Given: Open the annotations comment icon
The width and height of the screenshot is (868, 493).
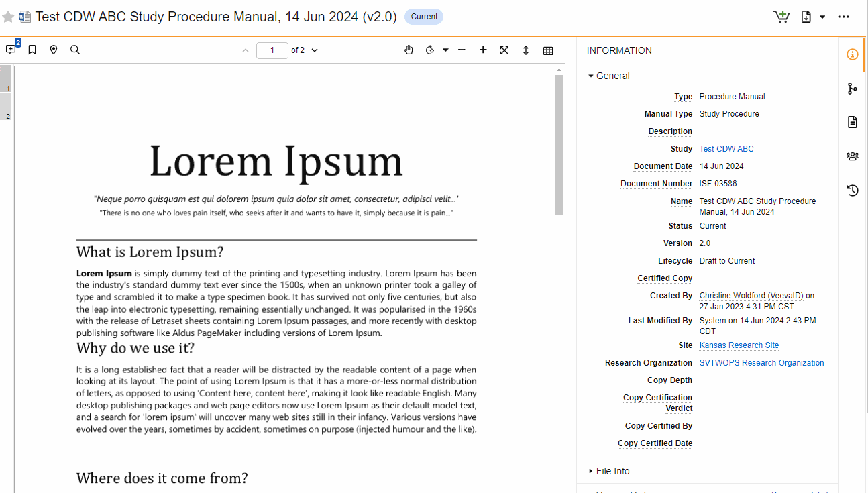Looking at the screenshot, I should pos(11,50).
